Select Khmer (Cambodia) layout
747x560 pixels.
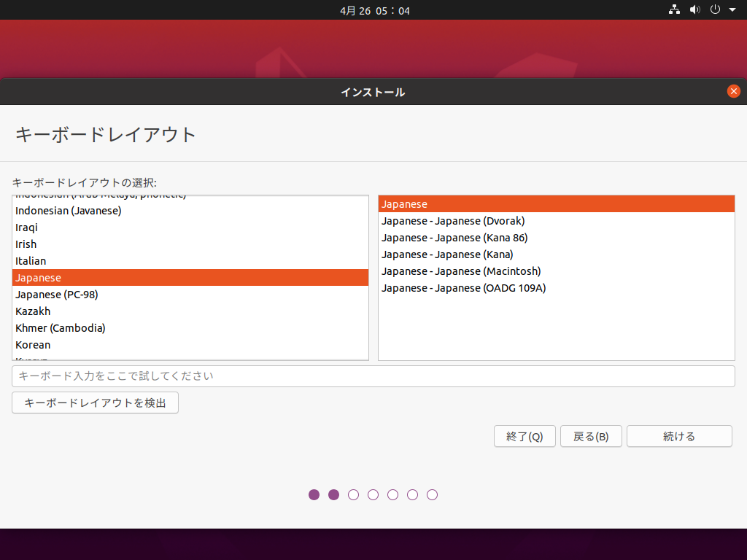pyautogui.click(x=190, y=327)
